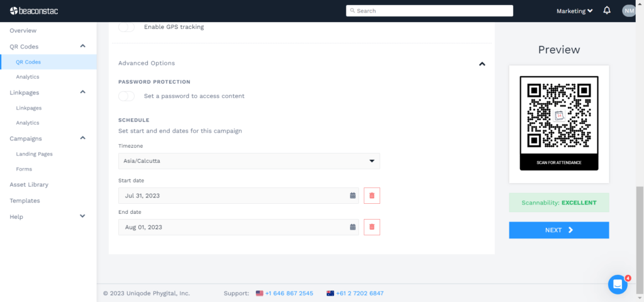Viewport: 644px width, 302px height.
Task: Click the Advanced Options heading text
Action: [x=147, y=64]
